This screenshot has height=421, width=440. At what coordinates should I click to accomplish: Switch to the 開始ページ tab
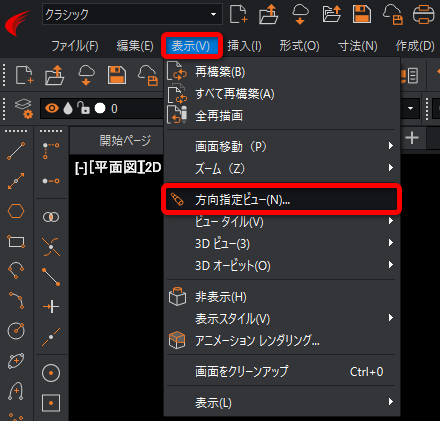point(125,140)
